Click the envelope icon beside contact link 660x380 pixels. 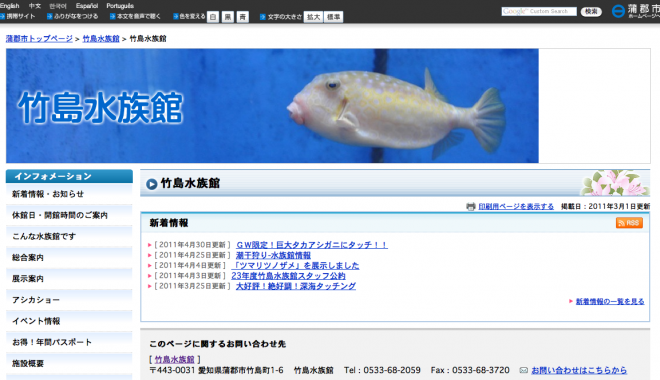point(524,370)
